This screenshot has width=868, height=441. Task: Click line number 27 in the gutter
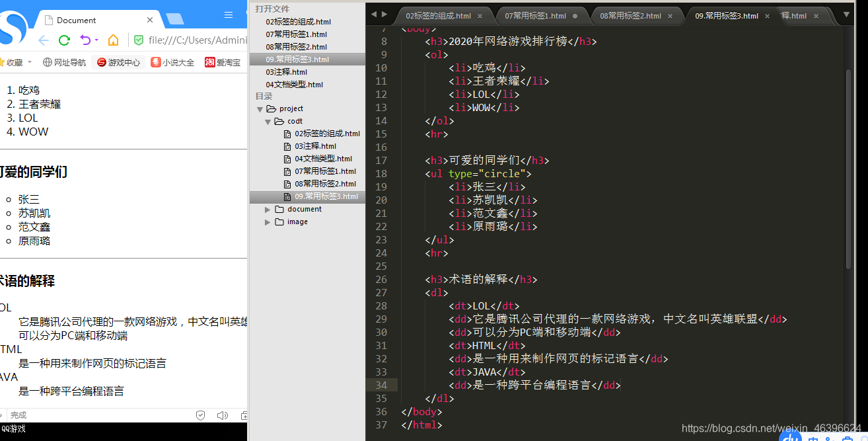[380, 293]
